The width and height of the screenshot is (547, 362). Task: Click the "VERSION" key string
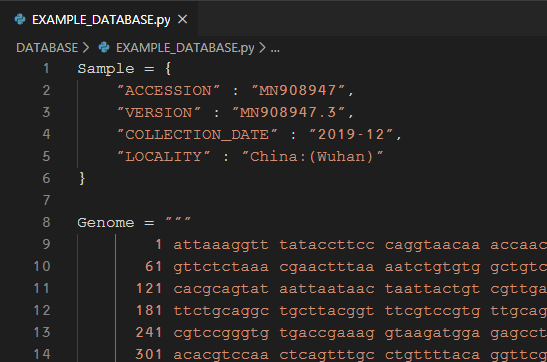(159, 113)
